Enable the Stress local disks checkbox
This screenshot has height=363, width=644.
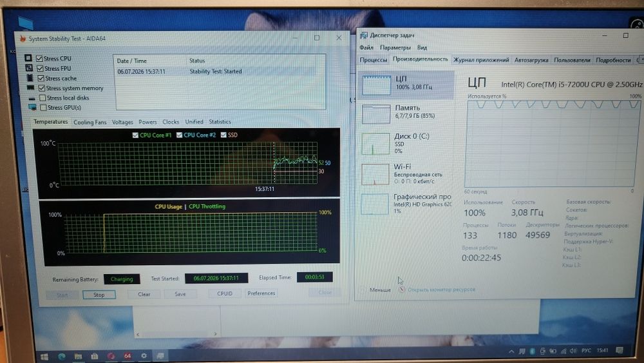(x=43, y=98)
